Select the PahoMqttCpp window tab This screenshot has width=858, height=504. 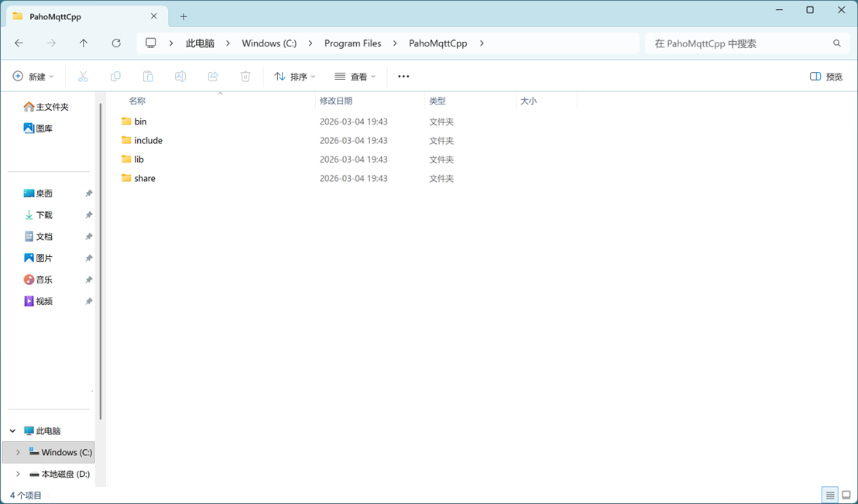pyautogui.click(x=85, y=16)
